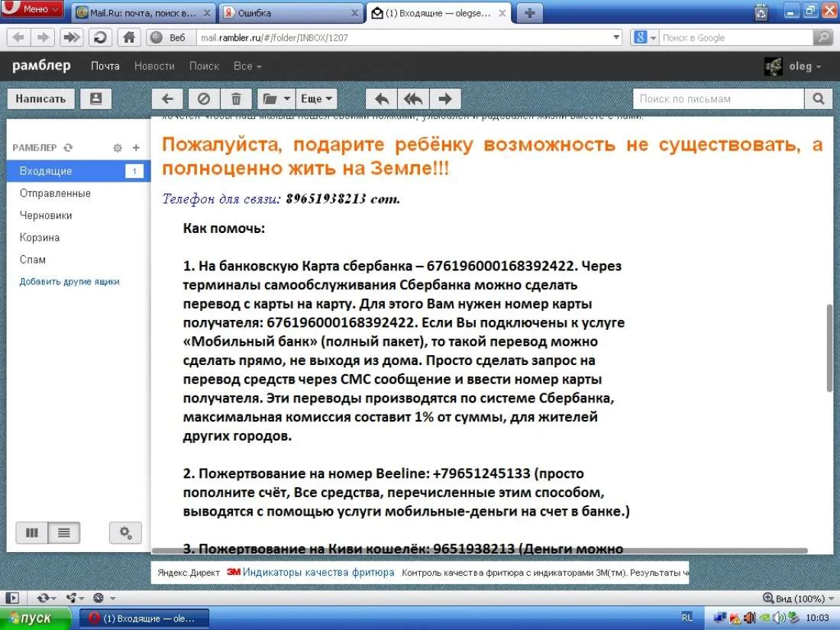Click the horizontal scrollbar of the letter
Viewport: 840px width, 630px height.
pyautogui.click(x=480, y=551)
